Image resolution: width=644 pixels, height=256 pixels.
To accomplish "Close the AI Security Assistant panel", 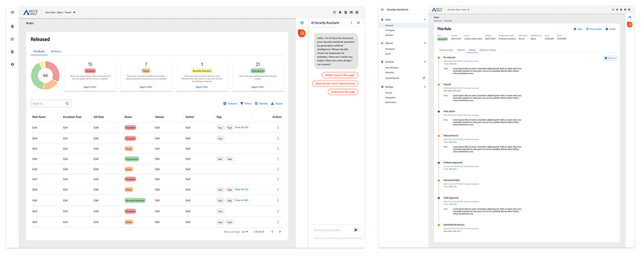I will tap(358, 23).
